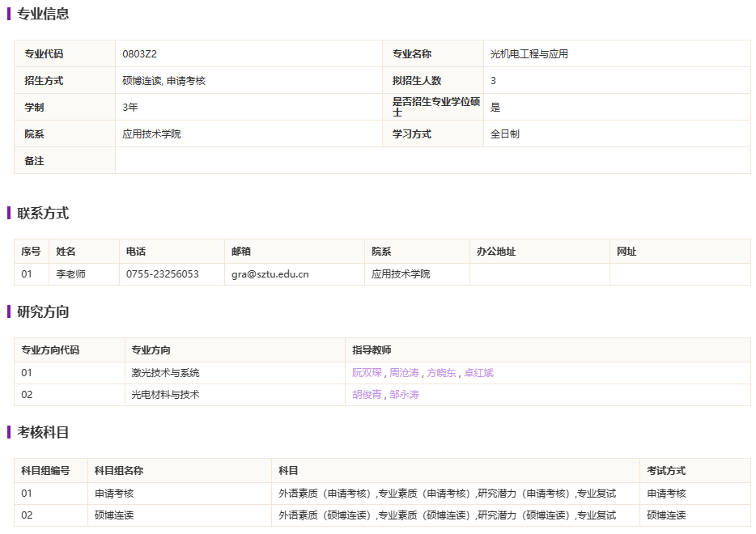
Task: Click the 方晓东 advisor link
Action: [441, 373]
